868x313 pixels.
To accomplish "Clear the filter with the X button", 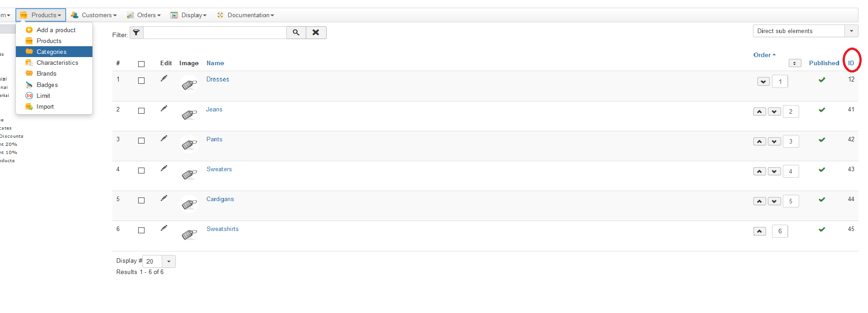I will 316,33.
